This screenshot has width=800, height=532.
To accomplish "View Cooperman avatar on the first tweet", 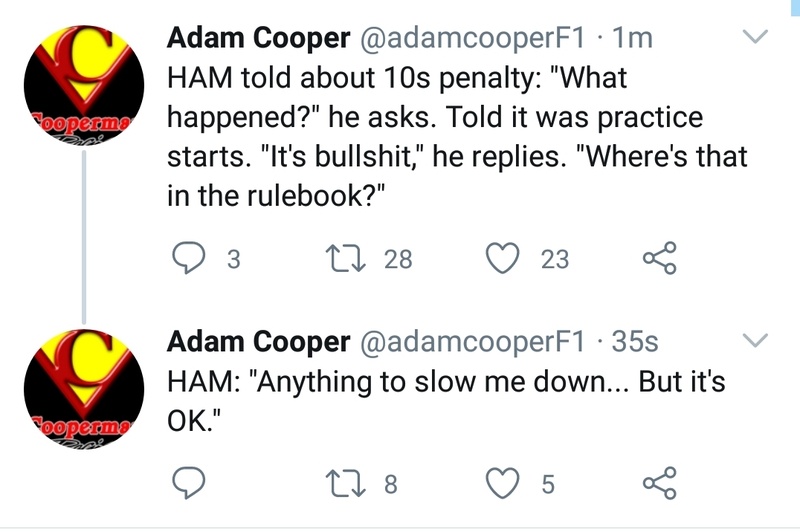I will coord(84,85).
